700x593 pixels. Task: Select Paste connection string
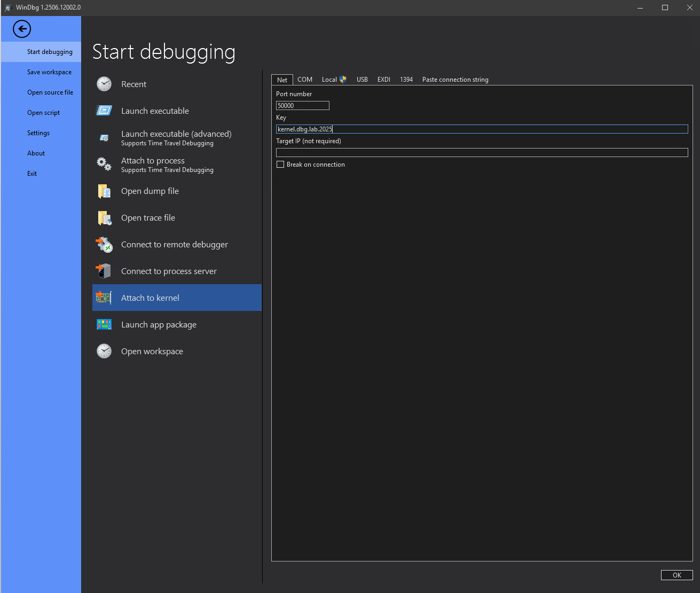pos(455,79)
